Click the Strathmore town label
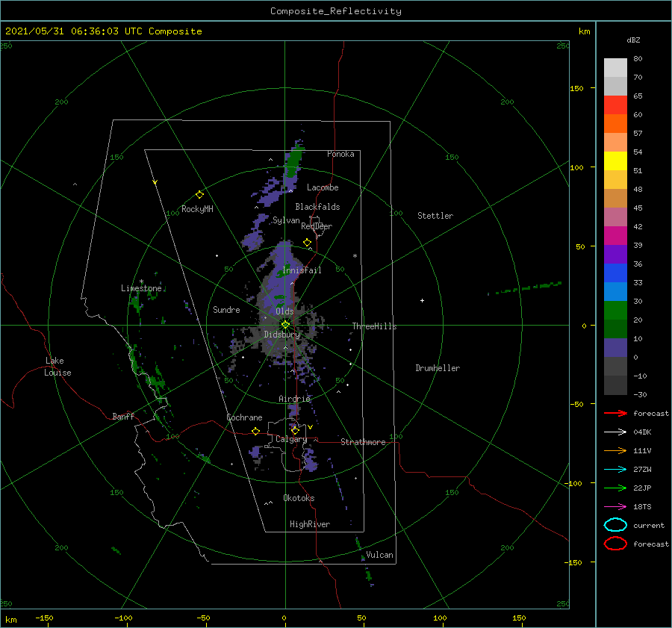The height and width of the screenshot is (628, 672). click(363, 442)
